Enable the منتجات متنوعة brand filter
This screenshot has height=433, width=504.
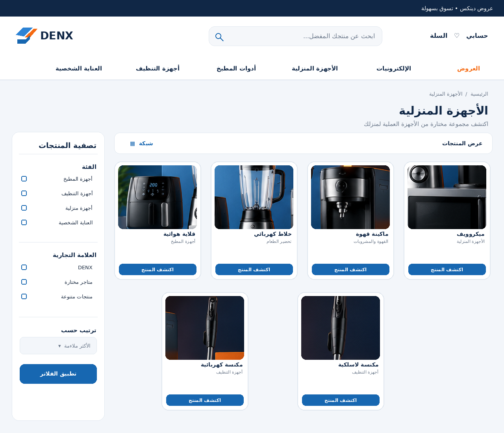pos(24,296)
